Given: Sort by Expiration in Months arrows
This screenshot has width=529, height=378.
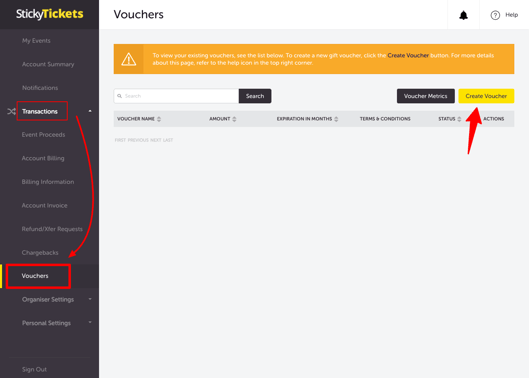Looking at the screenshot, I should click(x=336, y=119).
